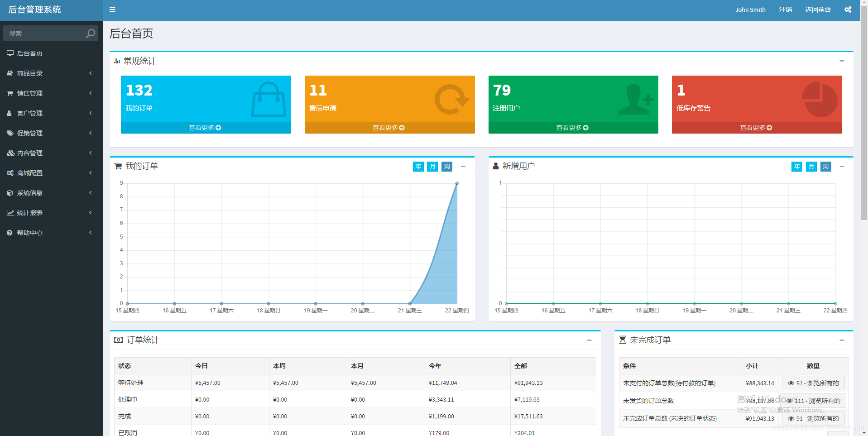Expand the 商品目录 sidebar chevron

point(91,73)
